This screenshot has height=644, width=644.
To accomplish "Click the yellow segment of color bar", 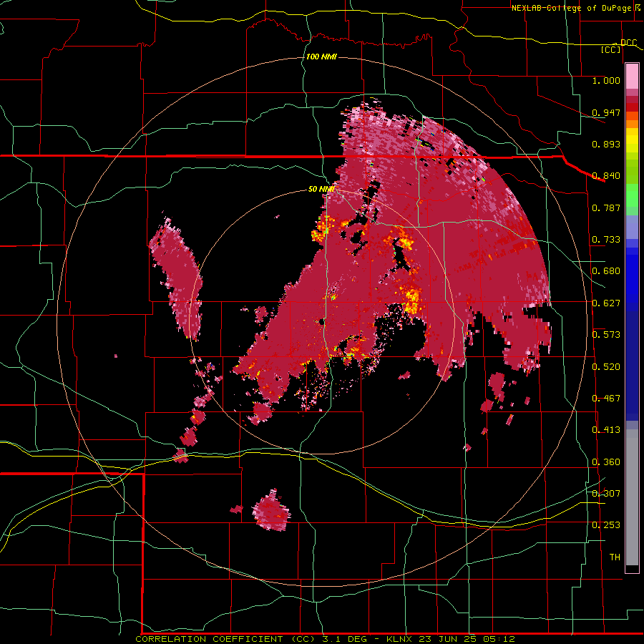I will click(632, 140).
